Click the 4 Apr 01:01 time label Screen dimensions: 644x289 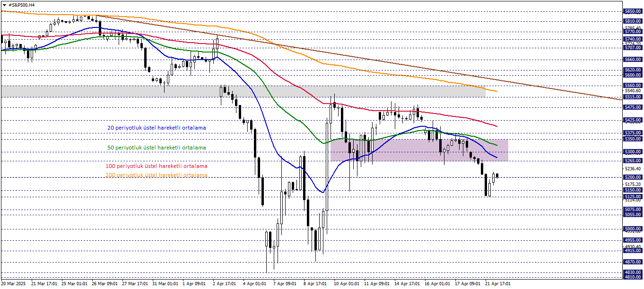(255, 284)
